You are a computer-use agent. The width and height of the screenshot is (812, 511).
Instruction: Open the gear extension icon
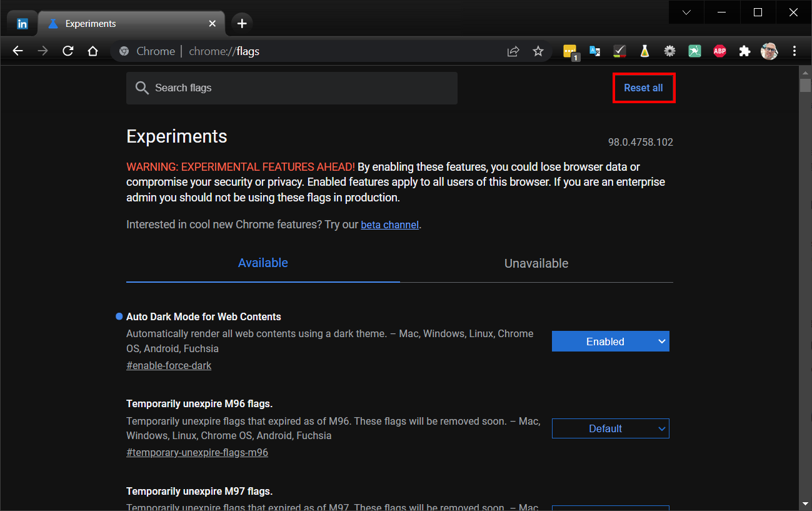(x=669, y=51)
